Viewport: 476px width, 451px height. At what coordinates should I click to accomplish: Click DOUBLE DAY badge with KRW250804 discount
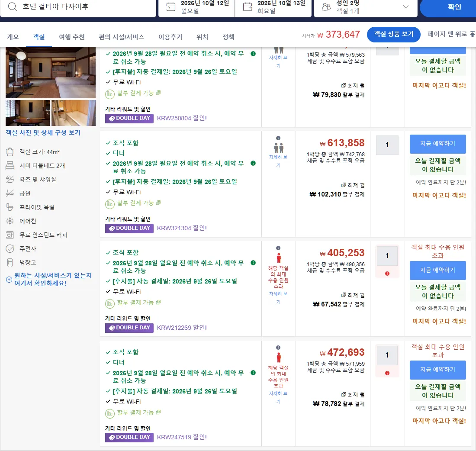(129, 118)
